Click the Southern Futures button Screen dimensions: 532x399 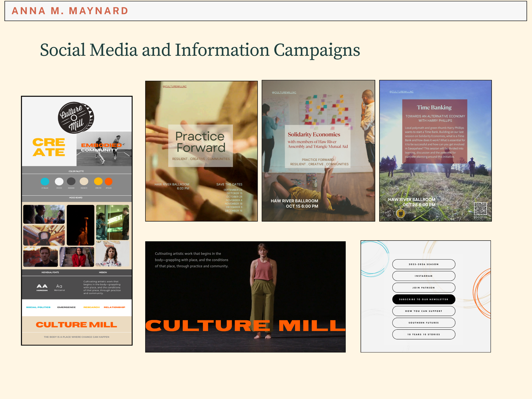pos(423,323)
